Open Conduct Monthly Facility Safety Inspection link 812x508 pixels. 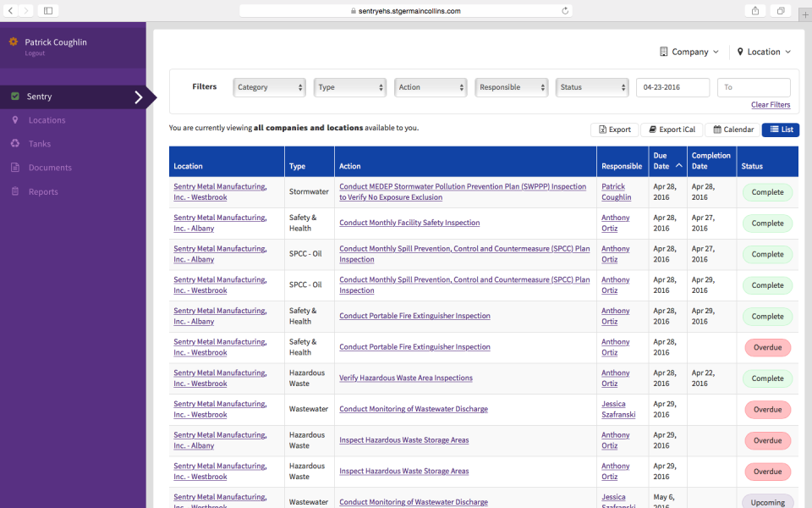[409, 223]
